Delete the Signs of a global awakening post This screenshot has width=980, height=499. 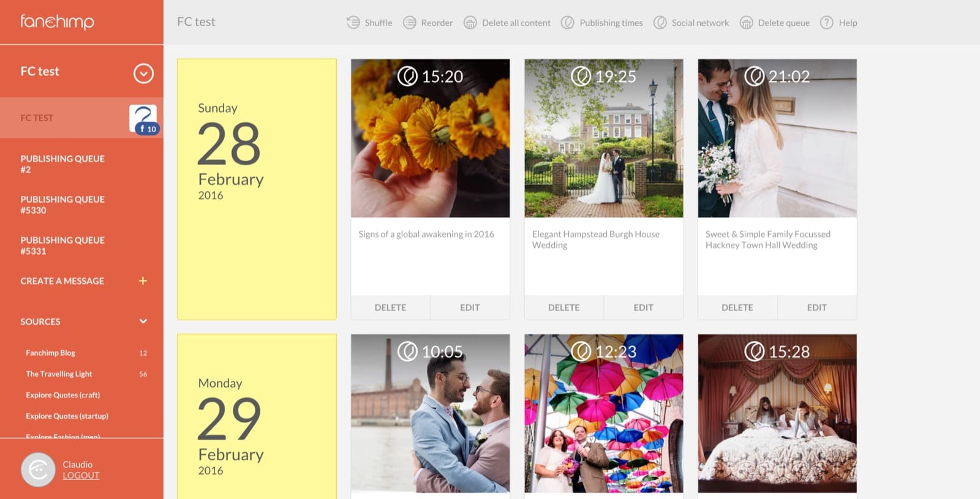click(x=390, y=307)
